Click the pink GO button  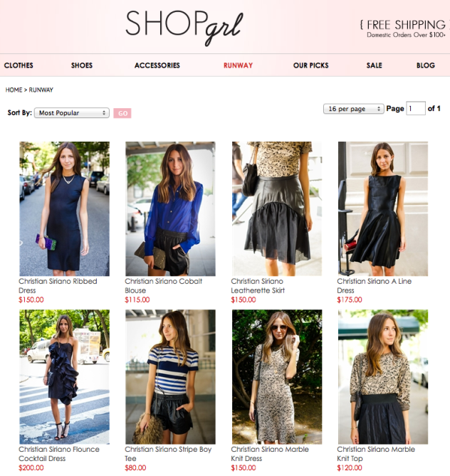122,113
